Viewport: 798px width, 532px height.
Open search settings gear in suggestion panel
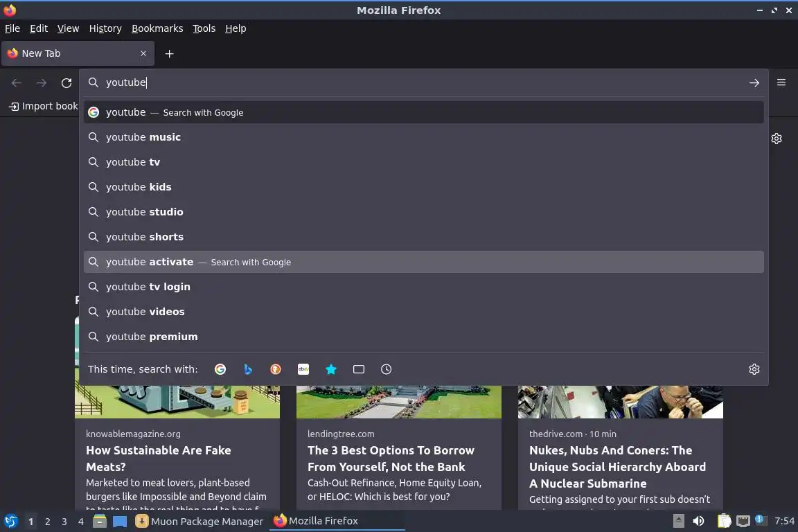tap(754, 369)
